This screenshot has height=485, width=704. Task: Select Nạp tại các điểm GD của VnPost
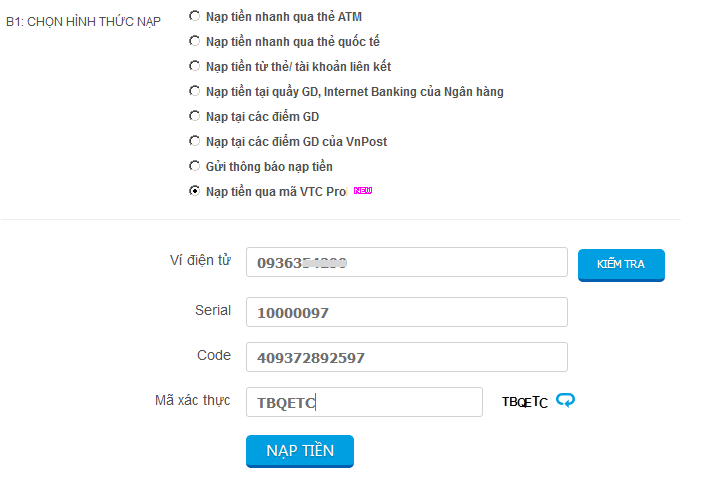click(194, 141)
